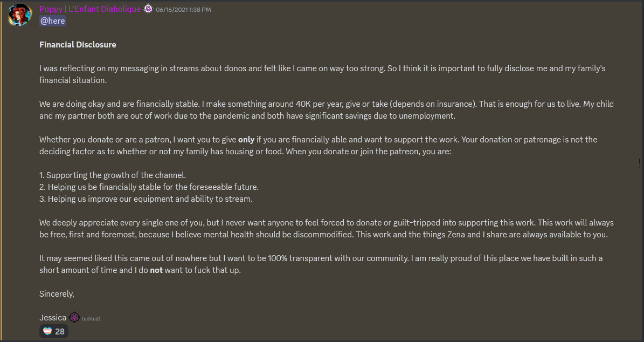Click the @here mention tag
Viewport: 644px width, 342px height.
point(52,20)
